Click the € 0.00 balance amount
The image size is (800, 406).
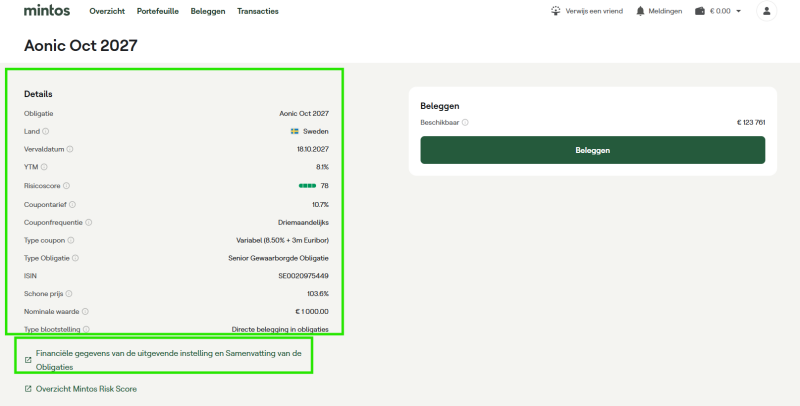pyautogui.click(x=720, y=11)
